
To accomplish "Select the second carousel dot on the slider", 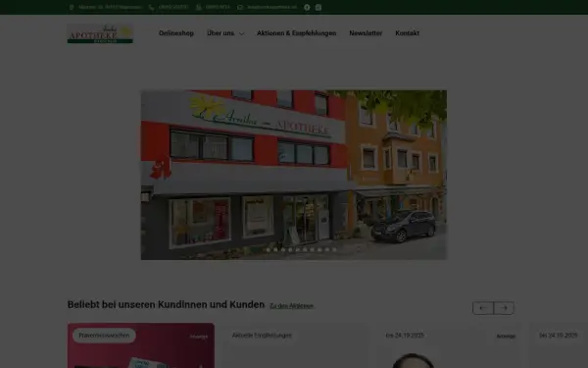I will coord(275,249).
